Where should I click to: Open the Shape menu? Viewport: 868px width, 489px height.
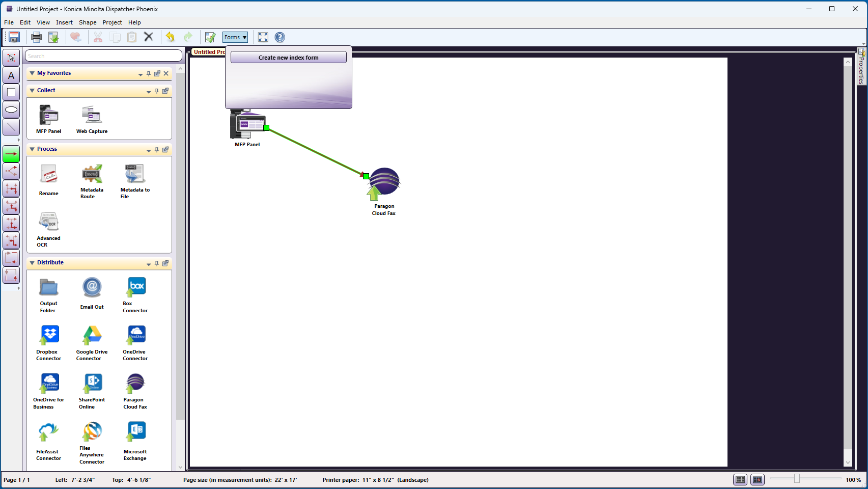point(88,22)
